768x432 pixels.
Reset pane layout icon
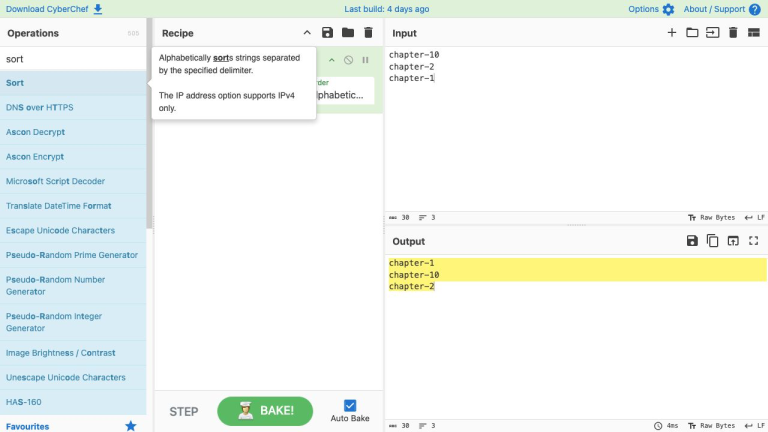(753, 33)
